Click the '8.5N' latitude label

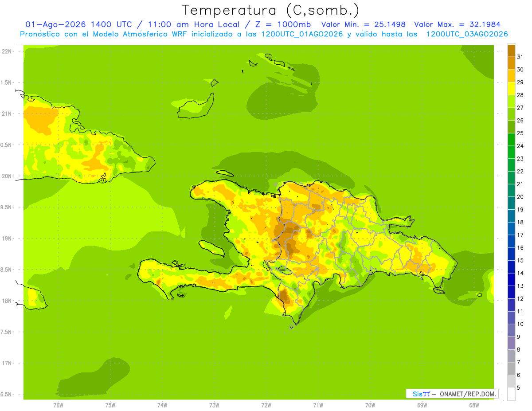click(x=7, y=270)
